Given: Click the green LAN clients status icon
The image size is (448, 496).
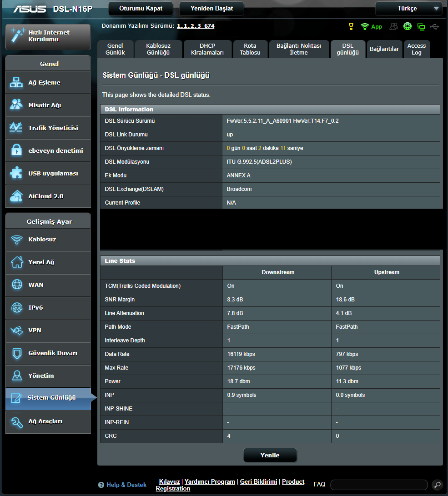Looking at the screenshot, I should tap(421, 26).
